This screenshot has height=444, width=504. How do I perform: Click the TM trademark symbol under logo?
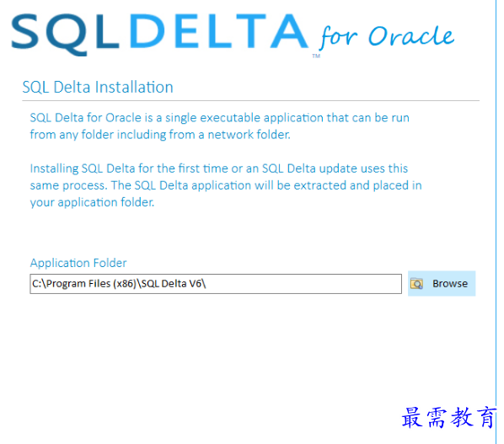(316, 56)
